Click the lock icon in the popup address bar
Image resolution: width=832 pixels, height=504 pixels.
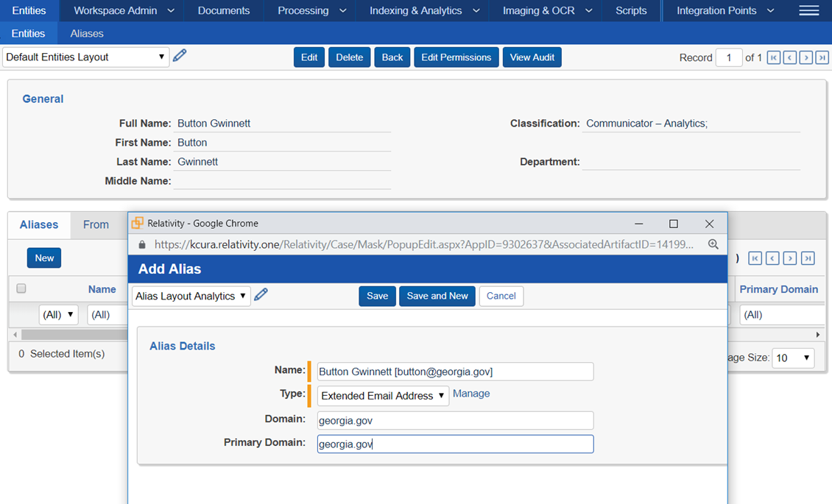141,244
